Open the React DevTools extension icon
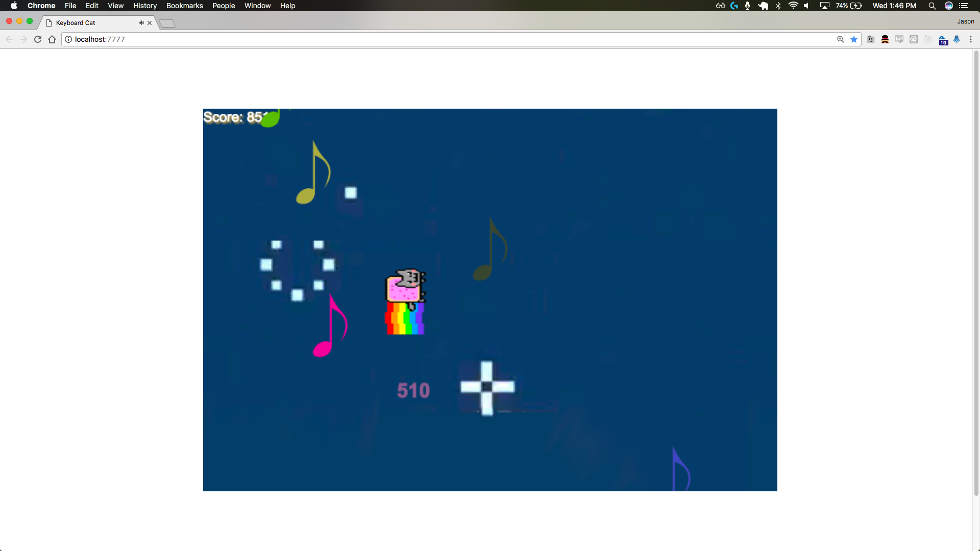The height and width of the screenshot is (551, 980). tap(914, 39)
